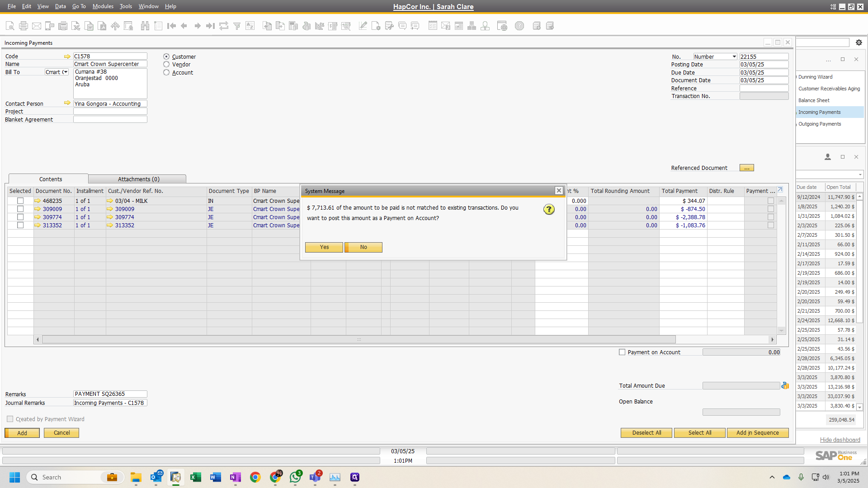Click the Contact Person link arrow

[67, 103]
